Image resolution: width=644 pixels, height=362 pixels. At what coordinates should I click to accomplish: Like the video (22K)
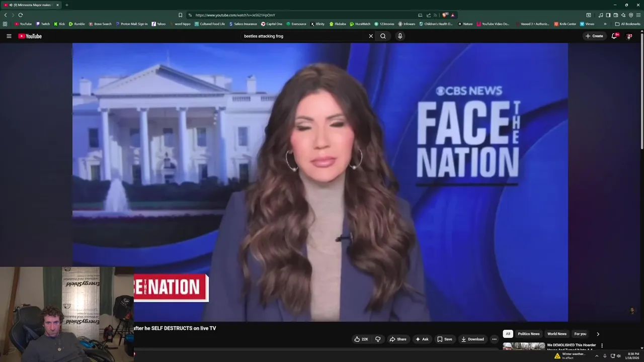(x=361, y=339)
